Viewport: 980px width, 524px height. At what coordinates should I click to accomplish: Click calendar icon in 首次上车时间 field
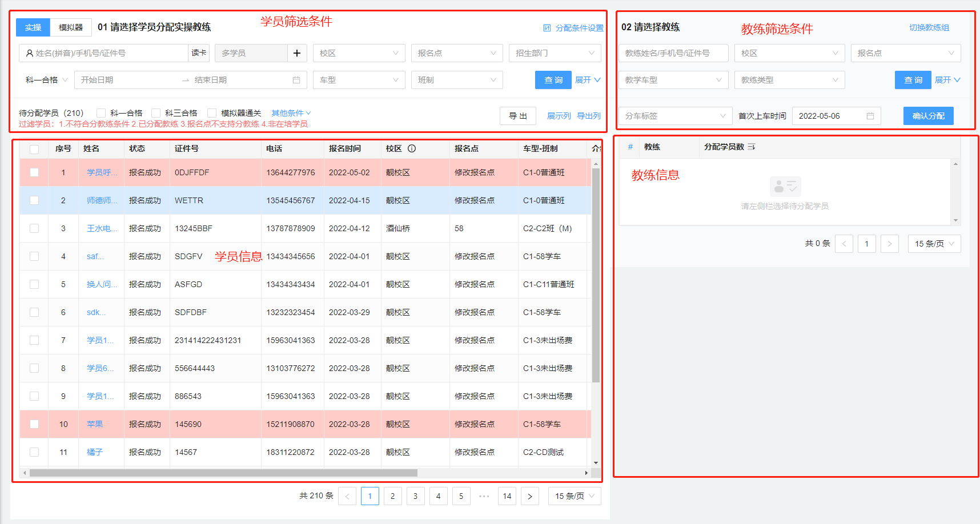[x=870, y=116]
